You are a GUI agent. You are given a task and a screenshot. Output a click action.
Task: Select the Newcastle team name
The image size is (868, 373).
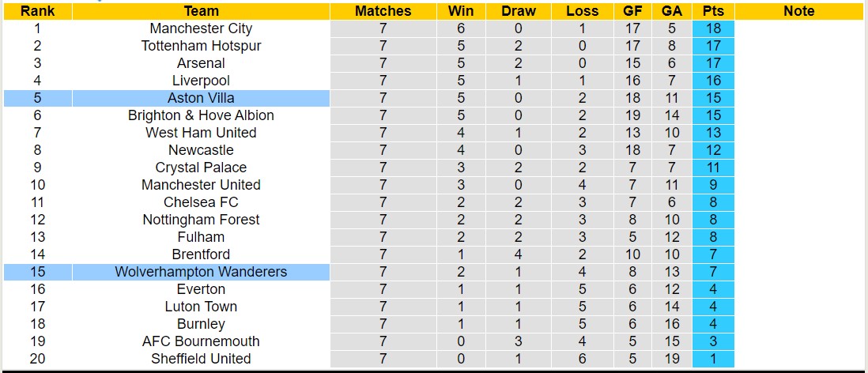pos(201,150)
